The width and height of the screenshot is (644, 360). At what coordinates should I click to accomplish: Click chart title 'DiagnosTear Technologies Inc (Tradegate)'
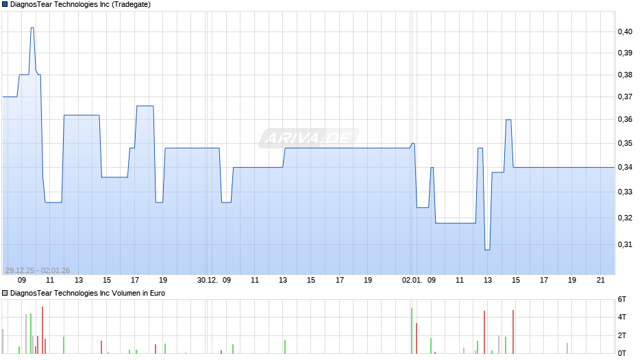[x=81, y=5]
